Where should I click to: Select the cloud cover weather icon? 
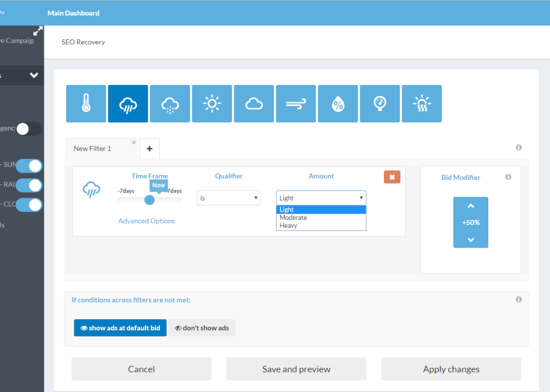[254, 104]
